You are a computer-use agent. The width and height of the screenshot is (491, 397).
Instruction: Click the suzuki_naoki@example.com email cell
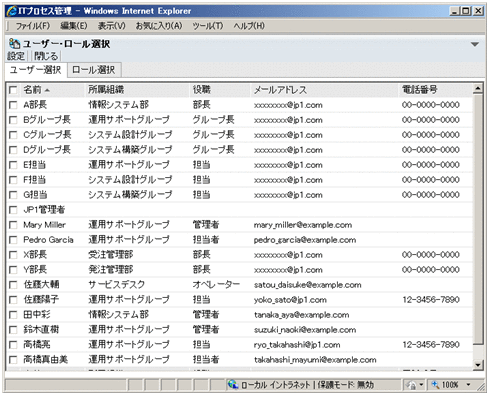click(x=305, y=330)
